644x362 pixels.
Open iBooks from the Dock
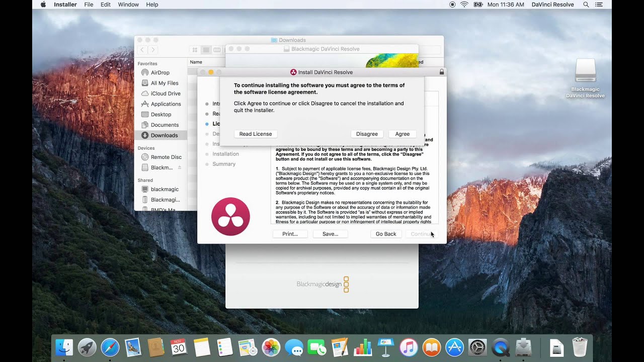click(x=432, y=347)
